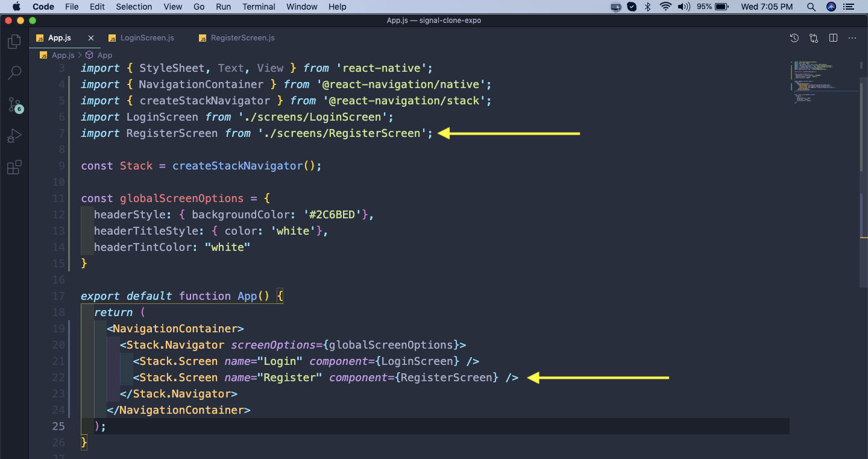Click headerTintColor property on line 14
This screenshot has height=459, width=868.
[143, 247]
